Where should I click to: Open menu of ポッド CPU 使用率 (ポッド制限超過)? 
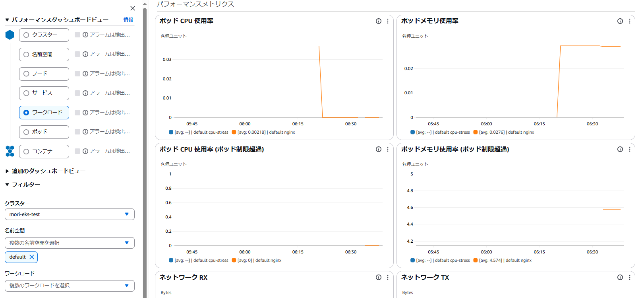(x=388, y=149)
